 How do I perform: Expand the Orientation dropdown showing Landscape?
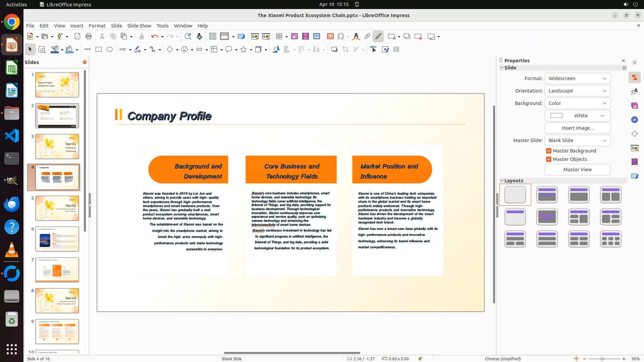coord(577,91)
